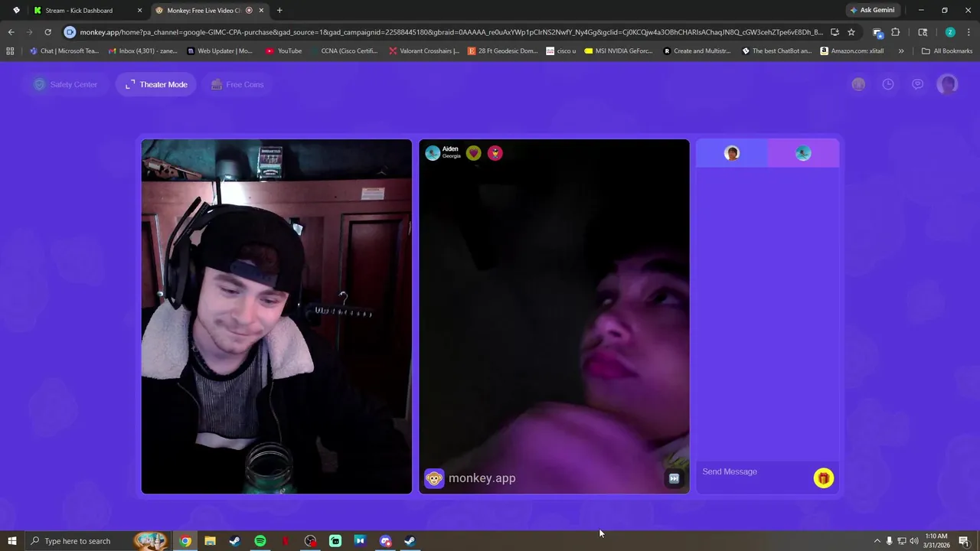Open the Valorant Crosshairs bookmark
The image size is (980, 551).
click(424, 51)
